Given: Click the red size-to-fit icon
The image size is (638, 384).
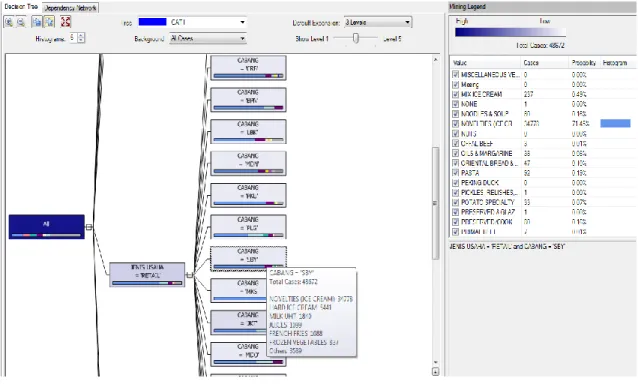Looking at the screenshot, I should pyautogui.click(x=66, y=22).
